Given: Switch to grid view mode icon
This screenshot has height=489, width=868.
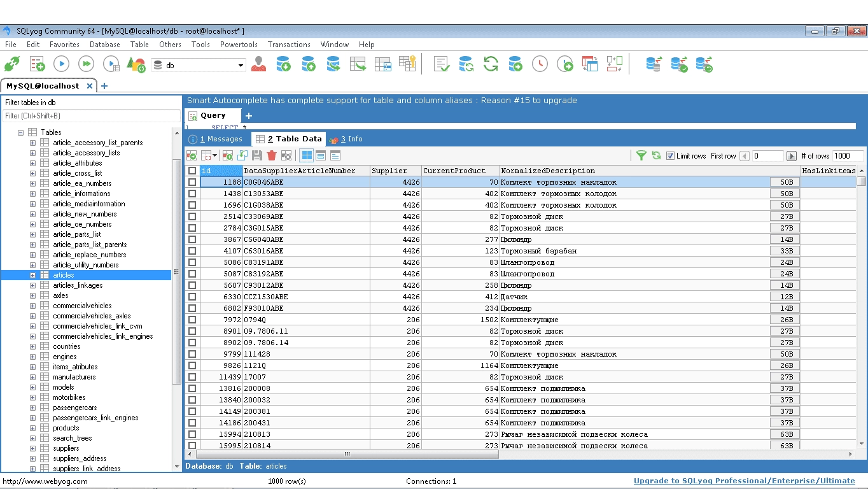Looking at the screenshot, I should pyautogui.click(x=307, y=155).
